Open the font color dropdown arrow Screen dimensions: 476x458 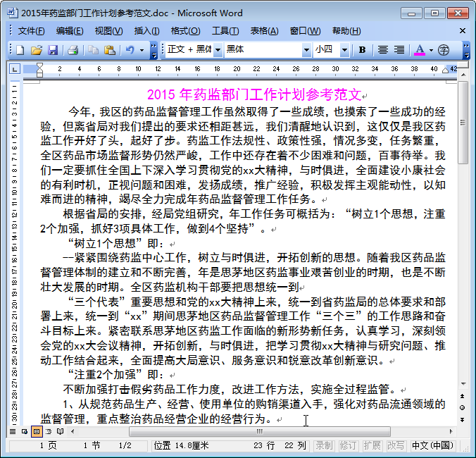(431, 50)
